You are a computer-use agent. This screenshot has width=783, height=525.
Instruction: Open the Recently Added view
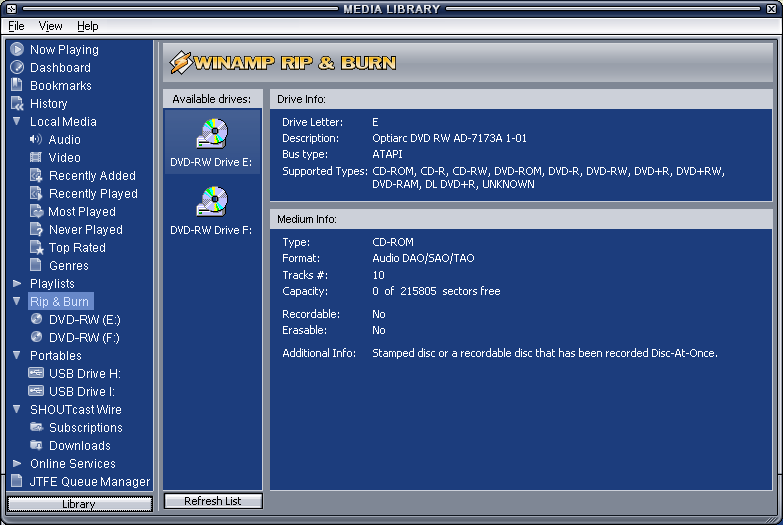pyautogui.click(x=92, y=175)
